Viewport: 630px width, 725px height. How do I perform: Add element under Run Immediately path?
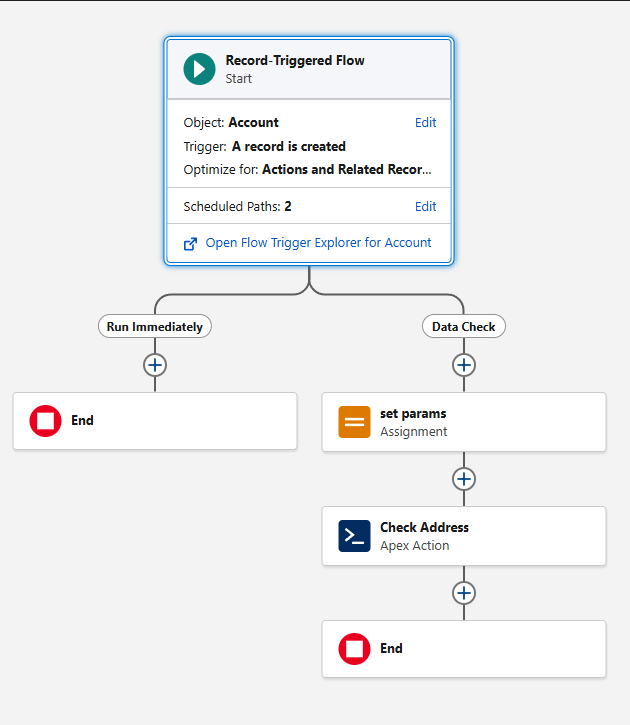click(154, 365)
